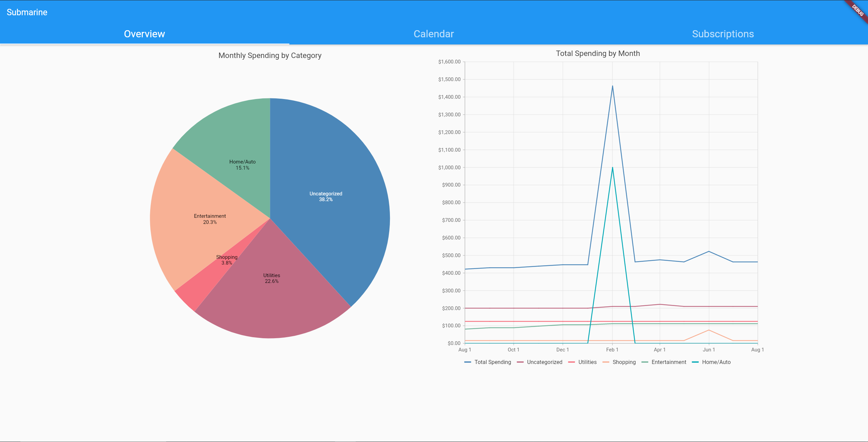This screenshot has height=442, width=868.
Task: Select the Overview tab
Action: (x=144, y=34)
